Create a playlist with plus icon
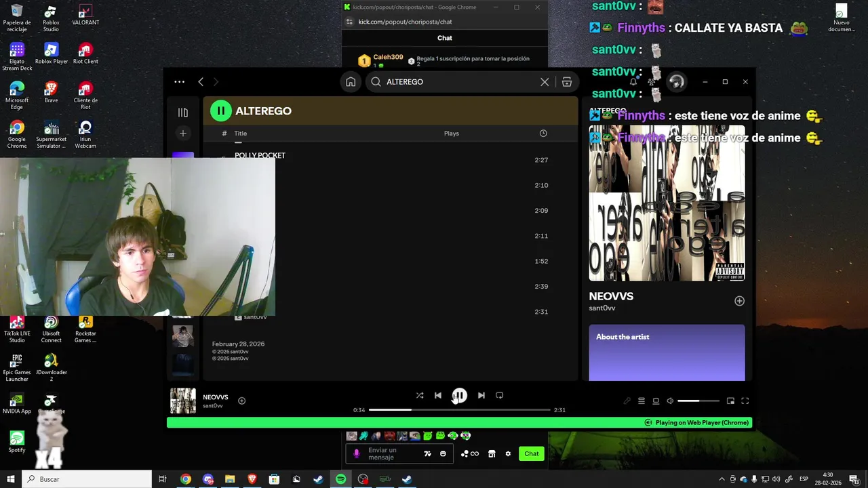 pyautogui.click(x=183, y=134)
